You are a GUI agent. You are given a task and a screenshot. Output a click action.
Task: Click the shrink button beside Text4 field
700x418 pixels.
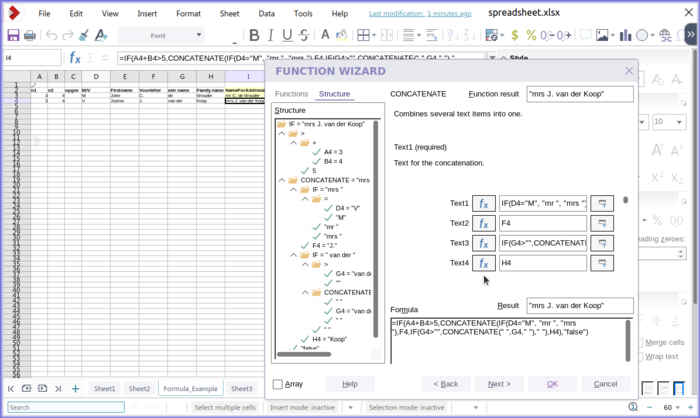click(602, 263)
